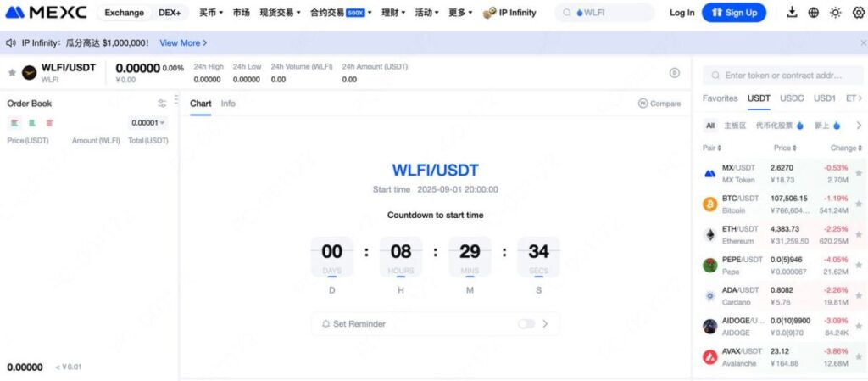
Task: Click the View More link
Action: tap(183, 42)
